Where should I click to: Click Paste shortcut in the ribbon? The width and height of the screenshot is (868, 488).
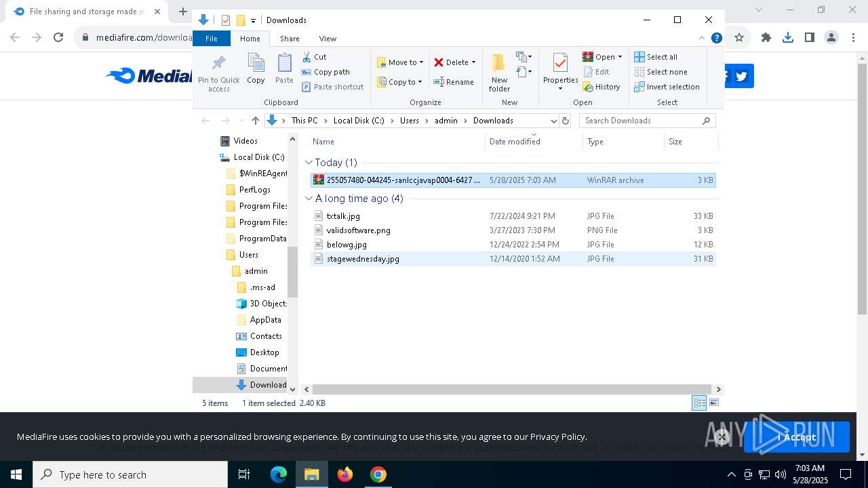point(332,87)
